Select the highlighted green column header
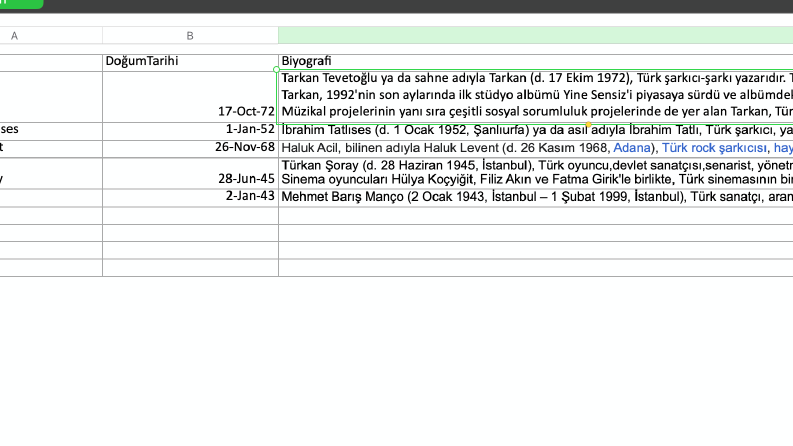 point(536,35)
